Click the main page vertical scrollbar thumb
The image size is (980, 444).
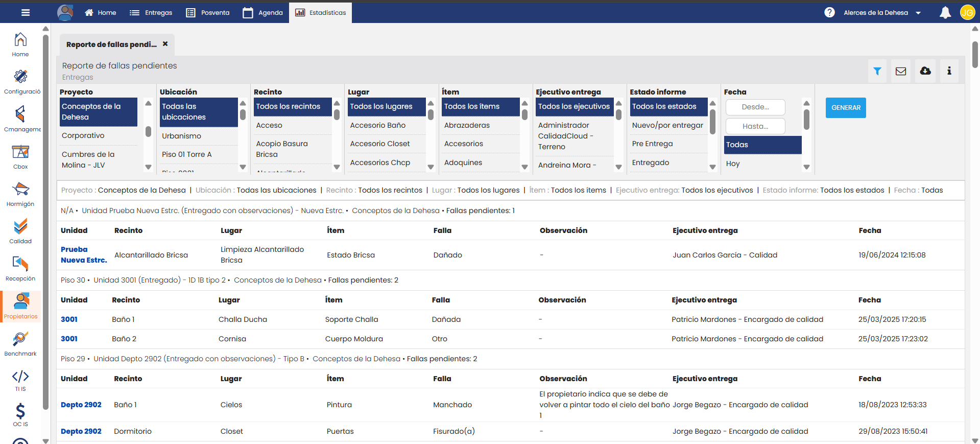975,54
